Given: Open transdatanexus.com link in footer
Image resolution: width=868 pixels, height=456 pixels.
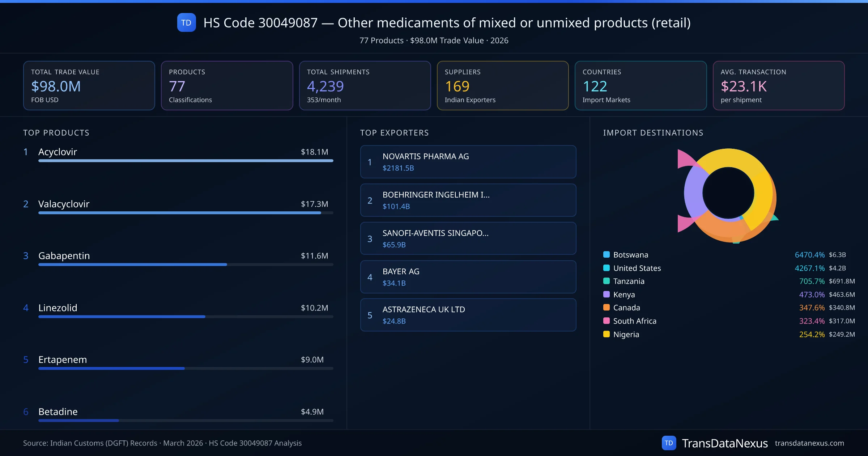Looking at the screenshot, I should click(x=809, y=443).
